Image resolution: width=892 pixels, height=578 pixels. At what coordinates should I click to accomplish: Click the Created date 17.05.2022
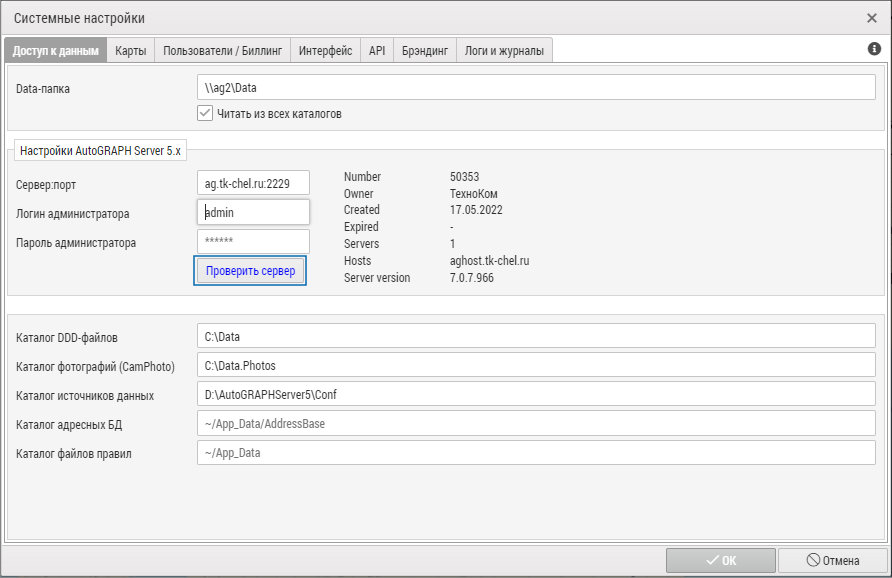[476, 210]
